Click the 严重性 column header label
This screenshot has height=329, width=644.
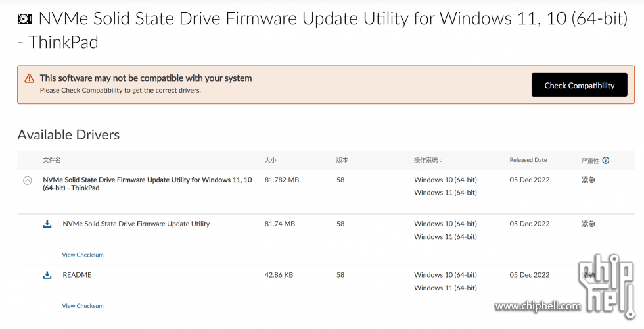tap(590, 161)
